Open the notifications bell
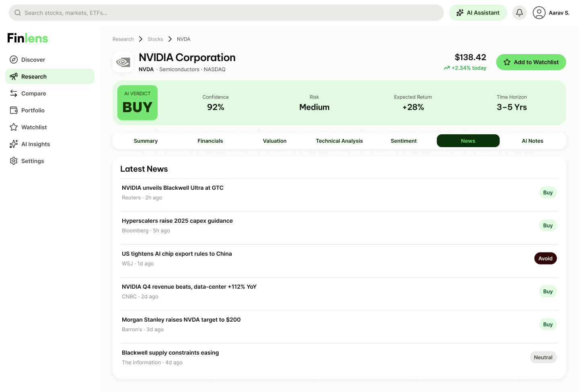The height and width of the screenshot is (392, 579). pyautogui.click(x=519, y=13)
